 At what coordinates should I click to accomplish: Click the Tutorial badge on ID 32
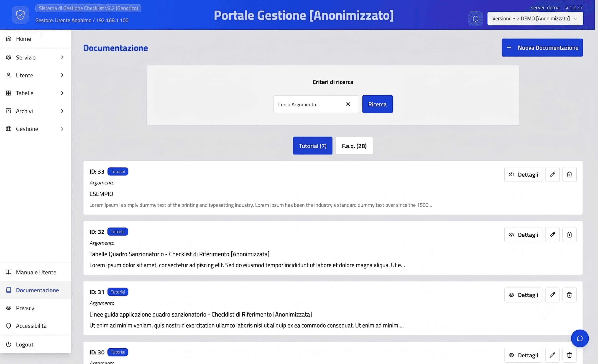coord(118,232)
